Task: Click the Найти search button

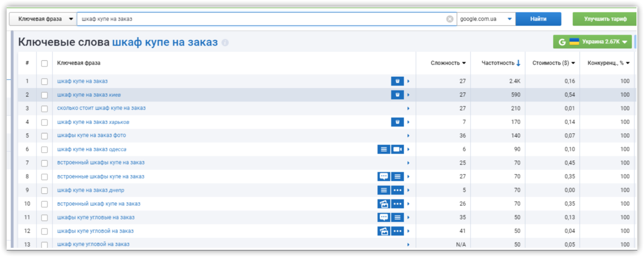Action: coord(538,19)
